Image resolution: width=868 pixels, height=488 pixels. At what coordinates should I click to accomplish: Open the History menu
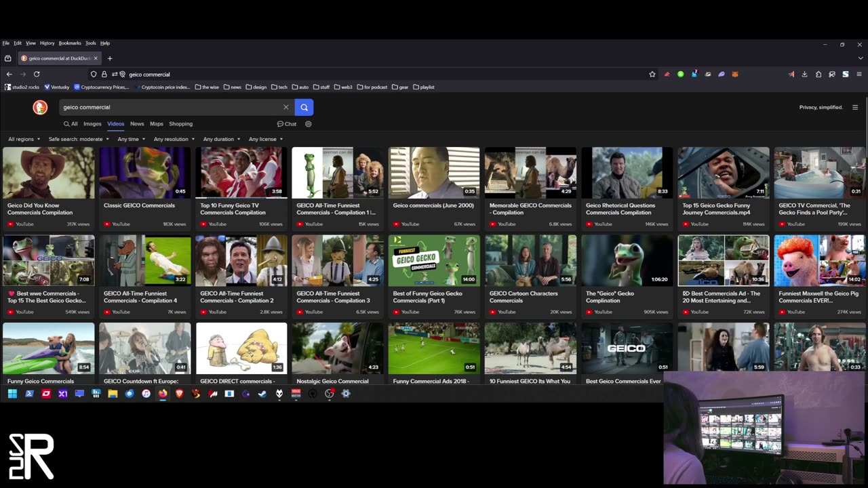[47, 43]
